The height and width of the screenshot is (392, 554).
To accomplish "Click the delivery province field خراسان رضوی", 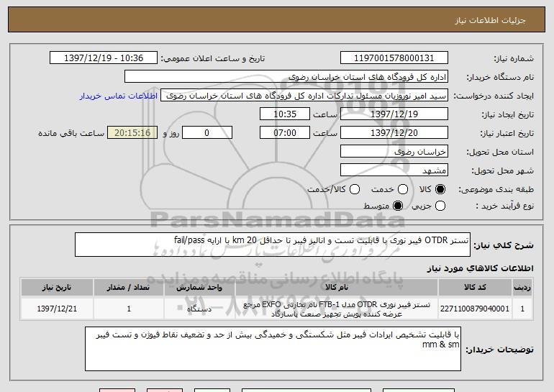I will [x=394, y=152].
